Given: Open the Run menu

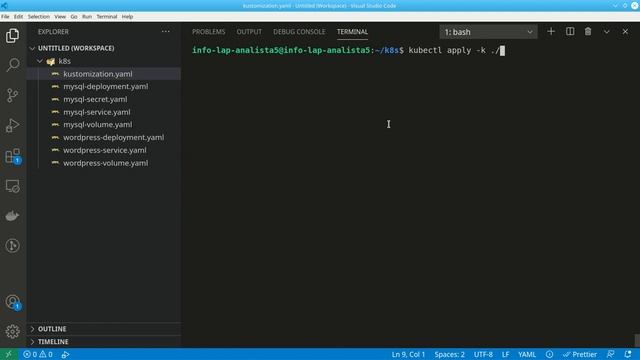Looking at the screenshot, I should pyautogui.click(x=87, y=17).
